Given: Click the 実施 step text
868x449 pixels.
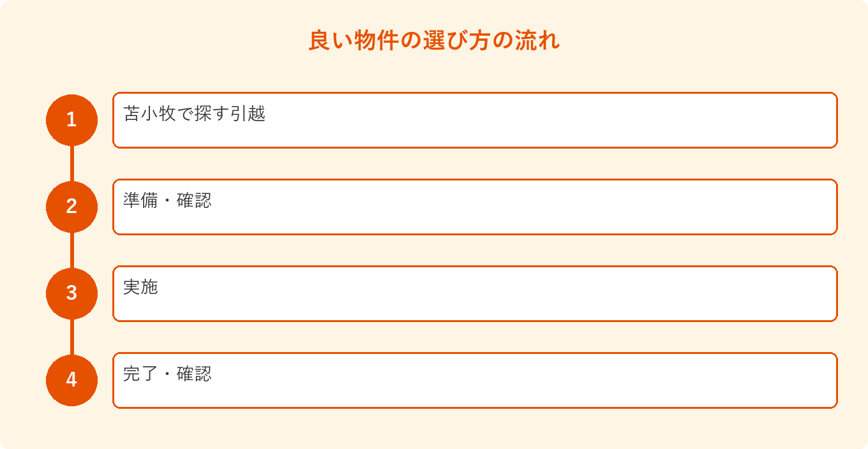Looking at the screenshot, I should click(x=140, y=288).
